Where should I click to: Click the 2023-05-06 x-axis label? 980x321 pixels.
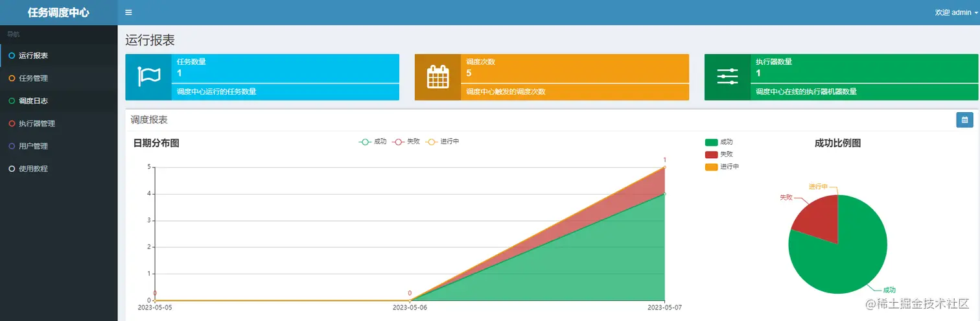coord(410,307)
